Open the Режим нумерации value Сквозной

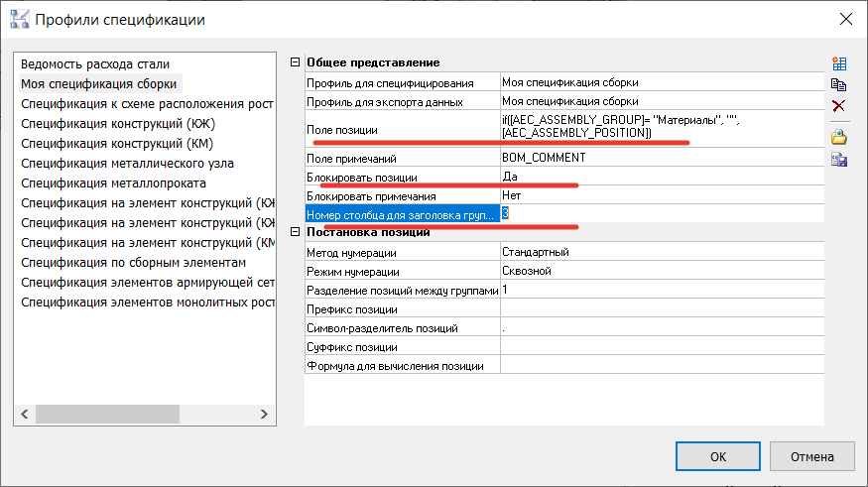point(661,271)
